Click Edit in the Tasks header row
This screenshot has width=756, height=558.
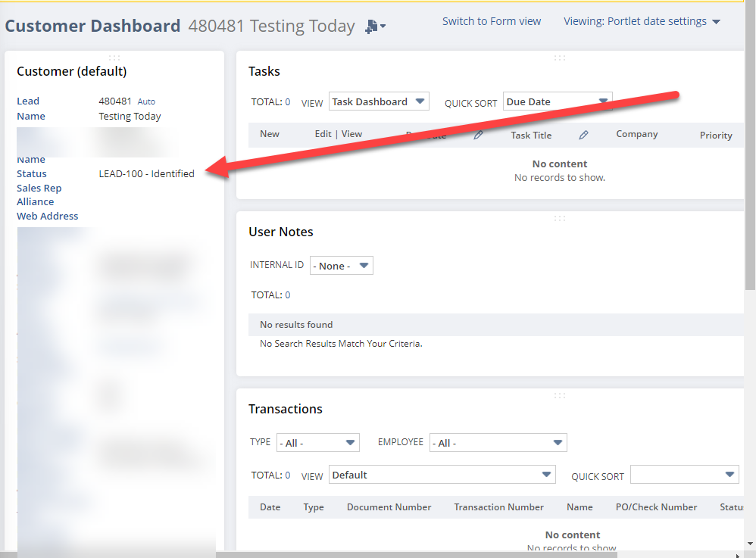[x=324, y=133]
